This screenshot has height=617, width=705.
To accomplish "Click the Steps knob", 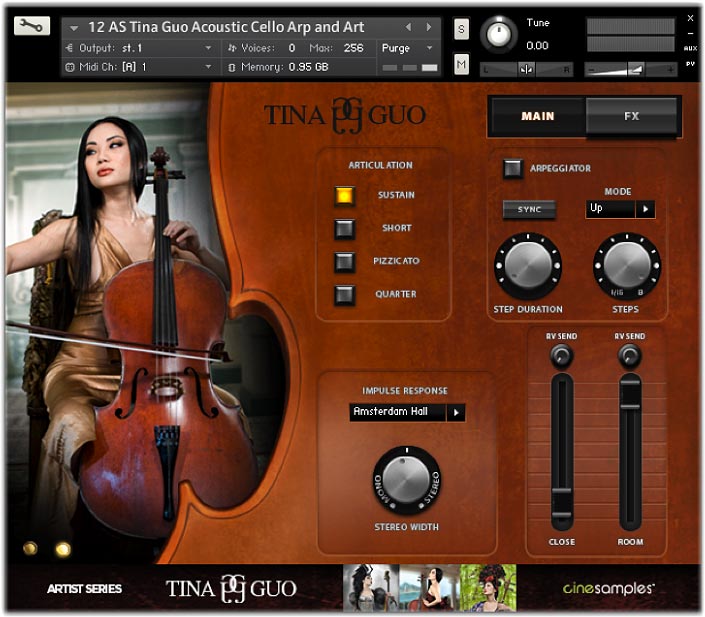I will pos(627,265).
